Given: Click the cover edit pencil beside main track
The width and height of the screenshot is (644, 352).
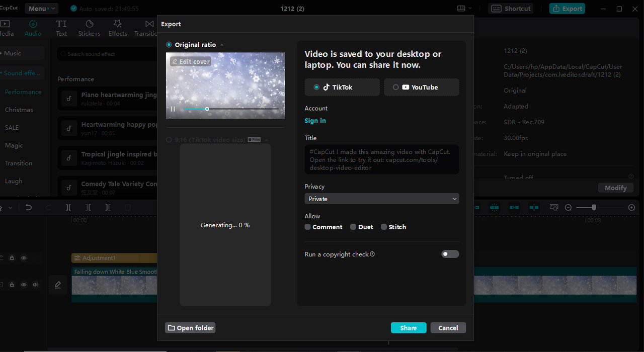Looking at the screenshot, I should [x=58, y=285].
